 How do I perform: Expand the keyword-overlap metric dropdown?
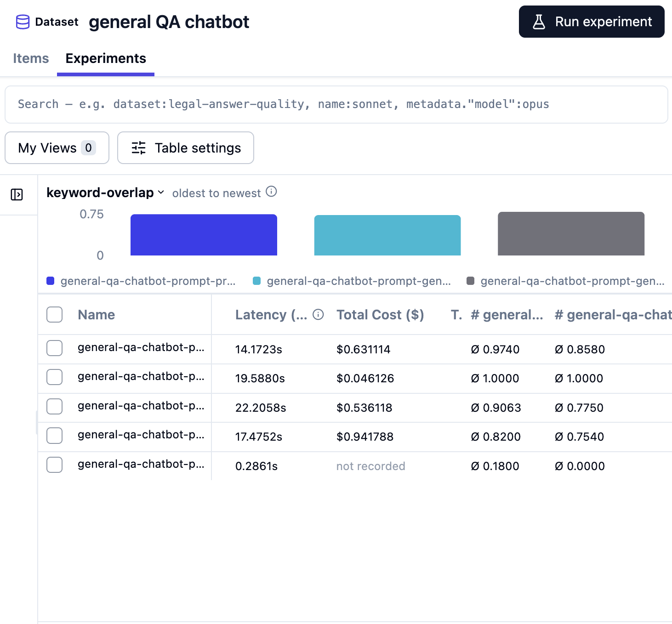pos(105,193)
